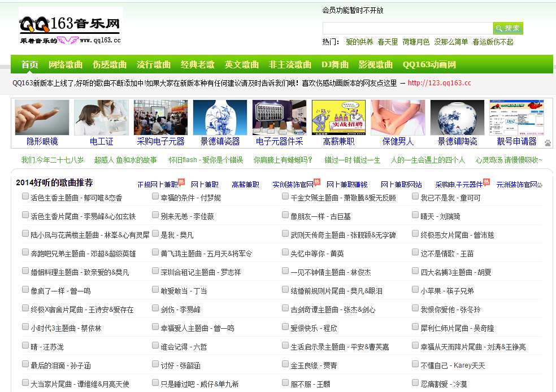
Task: Check 像朋友一样 - 古巨基 checkbox
Action: [285, 215]
